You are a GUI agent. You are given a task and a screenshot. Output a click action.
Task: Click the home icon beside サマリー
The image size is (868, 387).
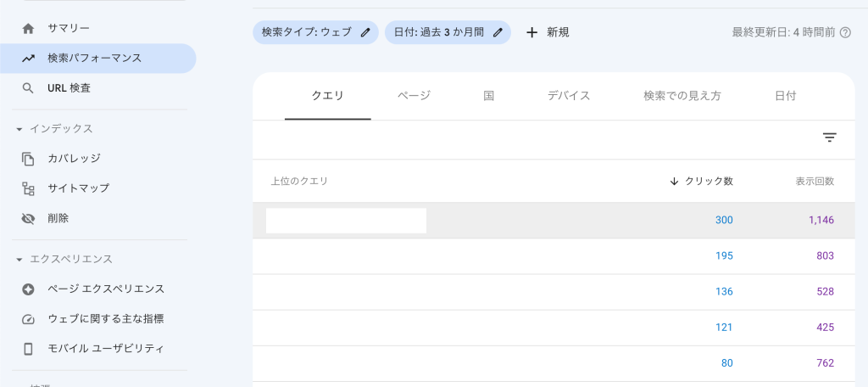[x=28, y=28]
